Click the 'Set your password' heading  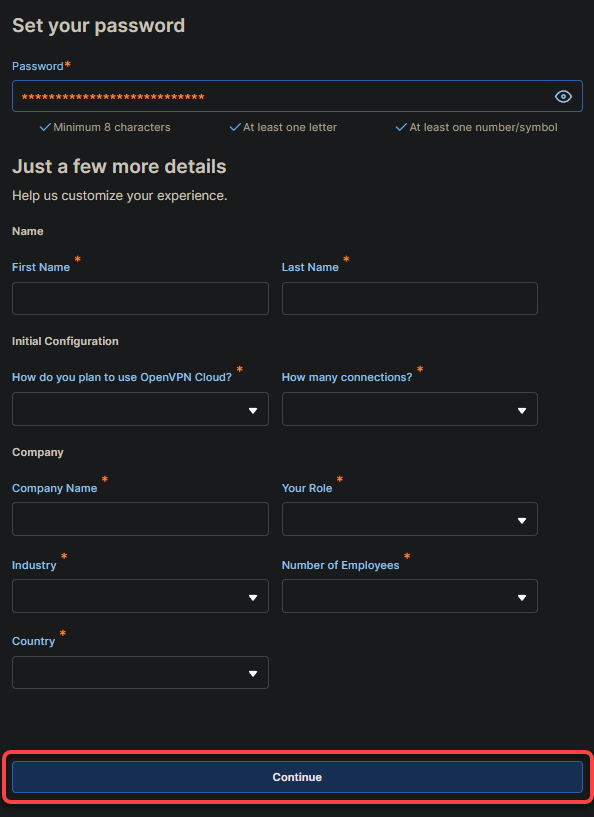point(98,26)
